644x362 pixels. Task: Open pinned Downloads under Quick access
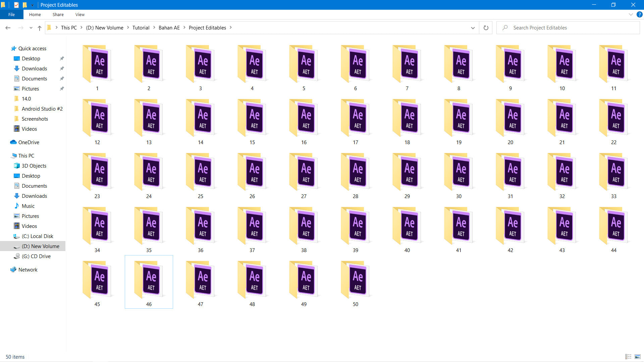coord(34,68)
